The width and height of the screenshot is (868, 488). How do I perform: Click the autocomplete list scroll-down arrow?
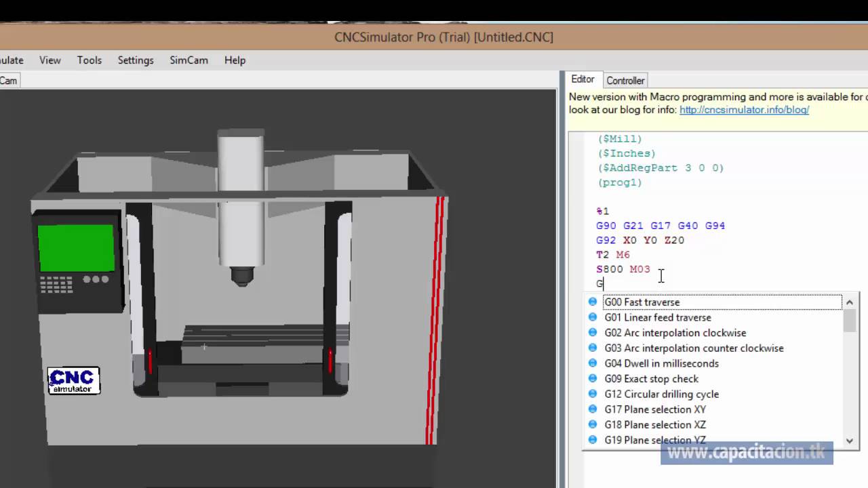point(850,441)
